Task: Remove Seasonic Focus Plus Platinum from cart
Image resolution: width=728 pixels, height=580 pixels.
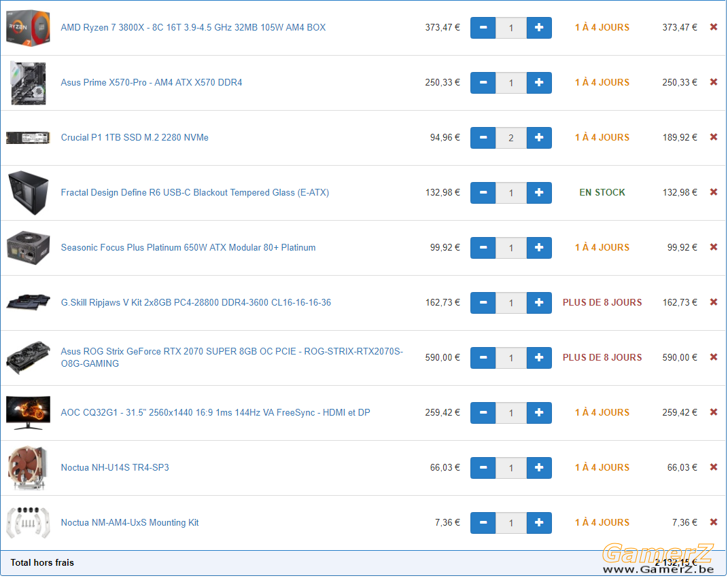Action: pos(714,247)
